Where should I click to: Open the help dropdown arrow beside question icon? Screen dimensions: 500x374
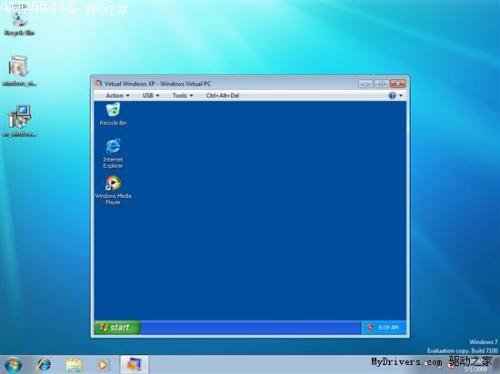point(401,96)
